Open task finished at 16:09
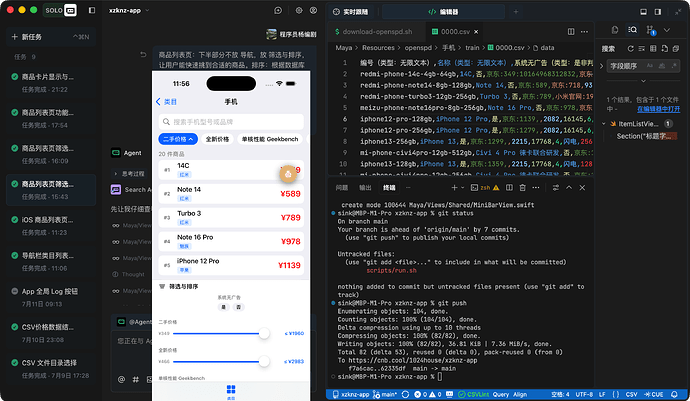The image size is (690, 401). pyautogui.click(x=51, y=154)
